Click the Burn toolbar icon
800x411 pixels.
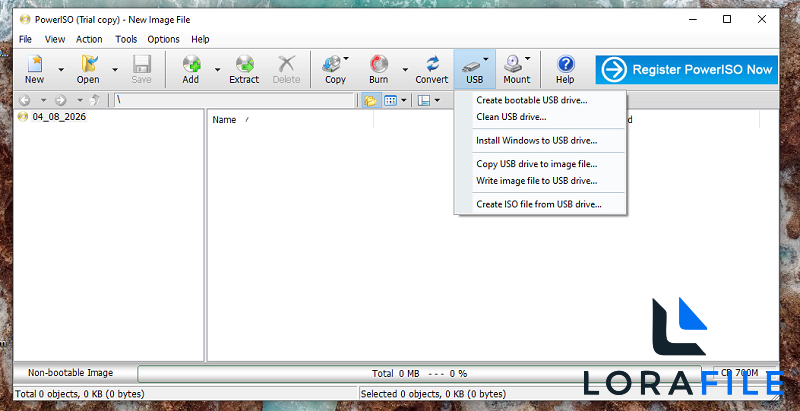379,69
